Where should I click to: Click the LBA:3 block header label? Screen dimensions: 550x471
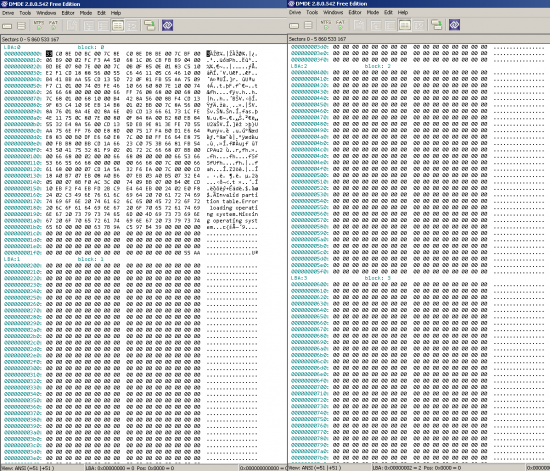[299, 278]
